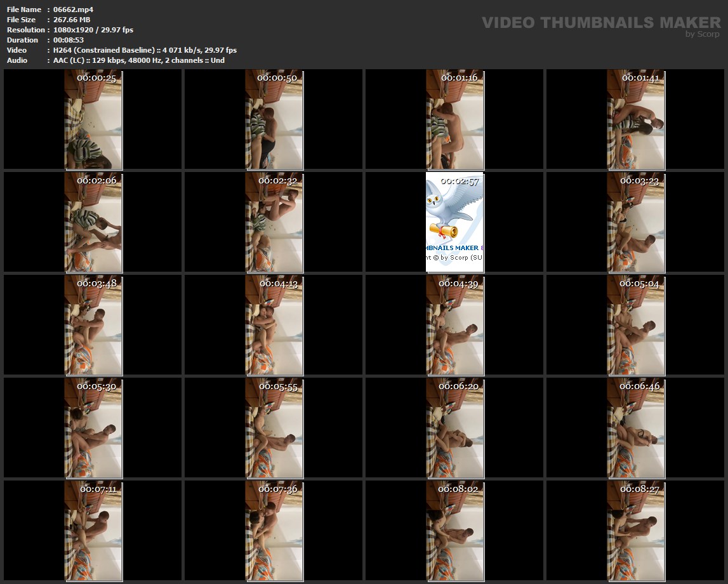Click the "by Scorp" credit text

coord(702,34)
